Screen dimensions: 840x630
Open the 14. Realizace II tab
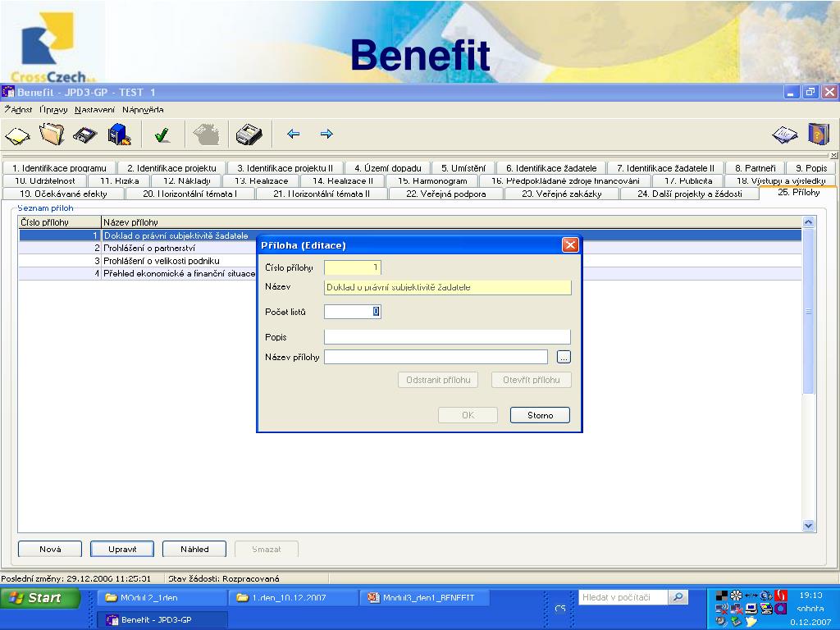343,181
